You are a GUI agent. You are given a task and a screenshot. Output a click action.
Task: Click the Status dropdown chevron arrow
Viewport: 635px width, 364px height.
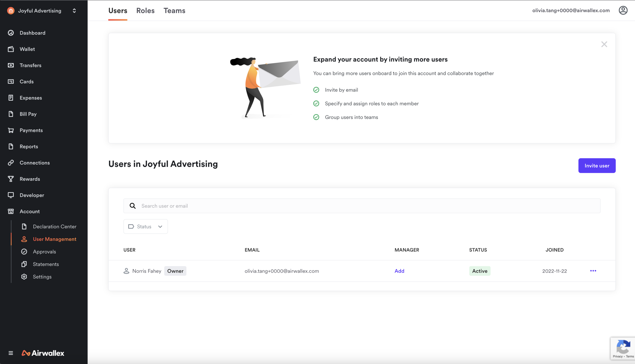tap(160, 226)
